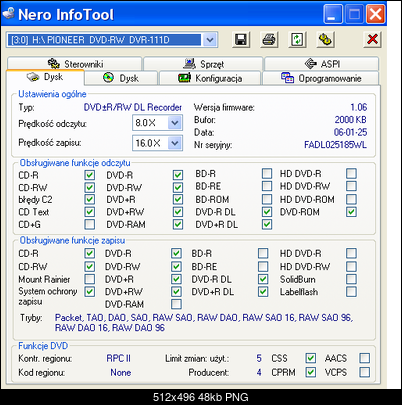This screenshot has height=405, width=402.
Task: Toggle CPRM checkbox
Action: pos(311,372)
